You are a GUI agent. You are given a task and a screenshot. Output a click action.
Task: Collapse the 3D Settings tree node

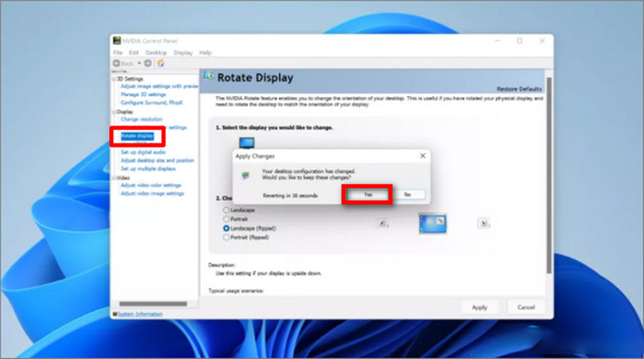(114, 79)
